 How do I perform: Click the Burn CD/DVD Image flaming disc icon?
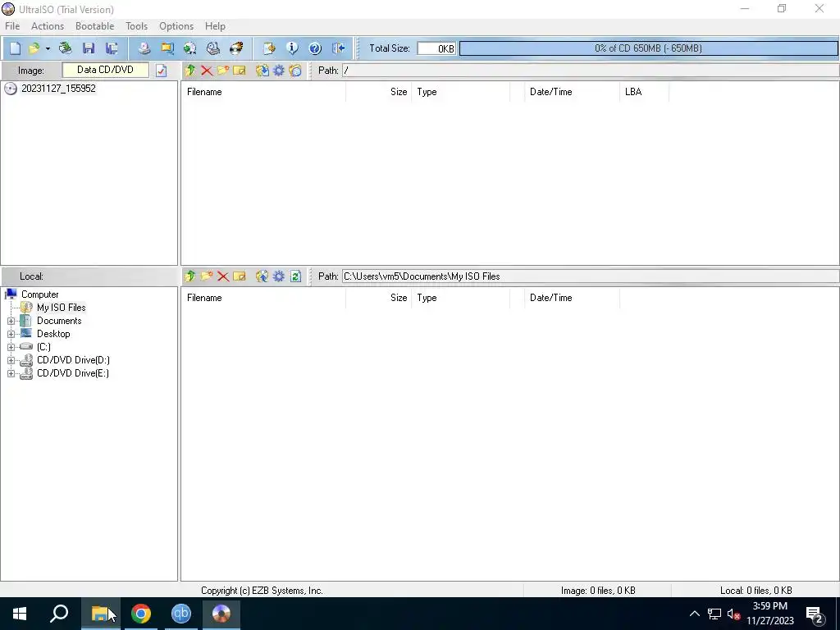tap(236, 48)
